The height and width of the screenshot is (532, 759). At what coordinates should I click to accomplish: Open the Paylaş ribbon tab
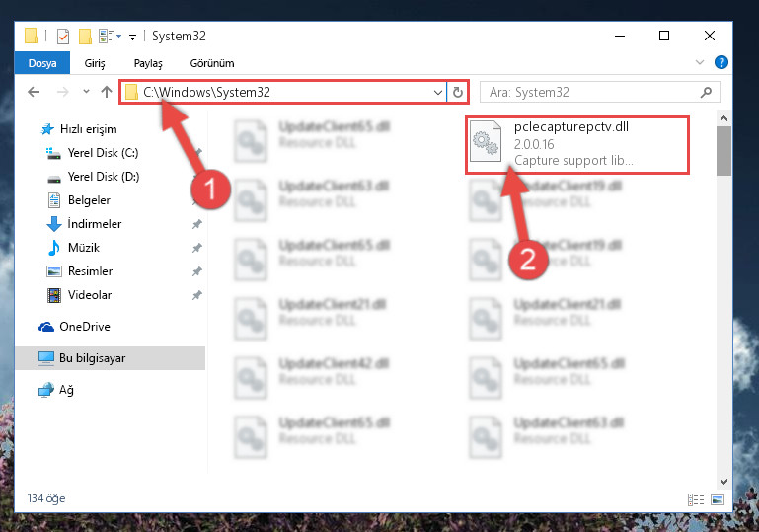point(148,63)
